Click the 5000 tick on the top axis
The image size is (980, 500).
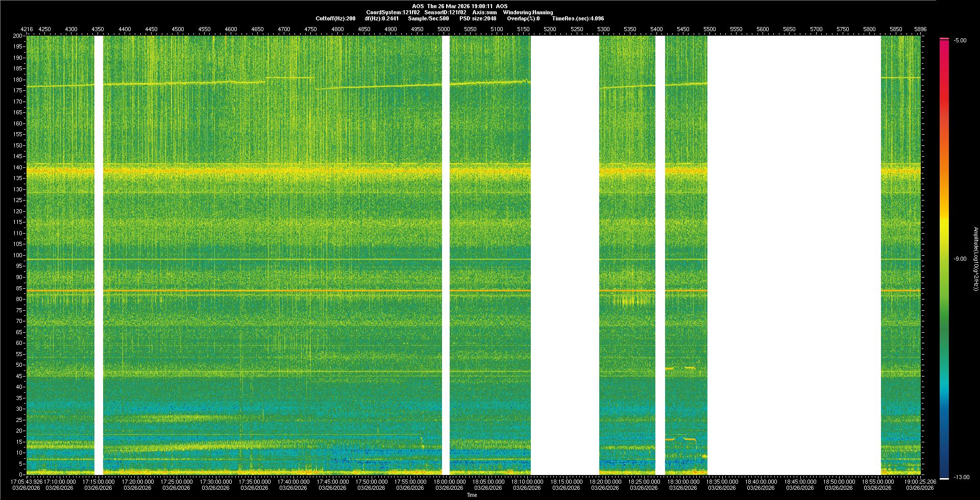click(x=444, y=29)
